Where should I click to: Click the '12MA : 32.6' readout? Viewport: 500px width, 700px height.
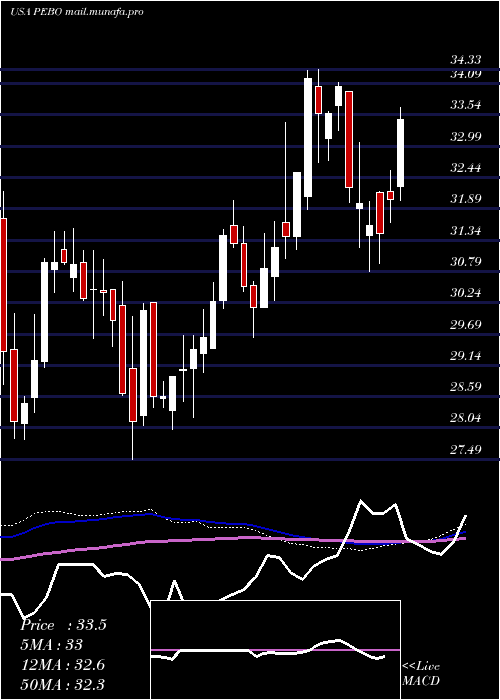pos(62,665)
